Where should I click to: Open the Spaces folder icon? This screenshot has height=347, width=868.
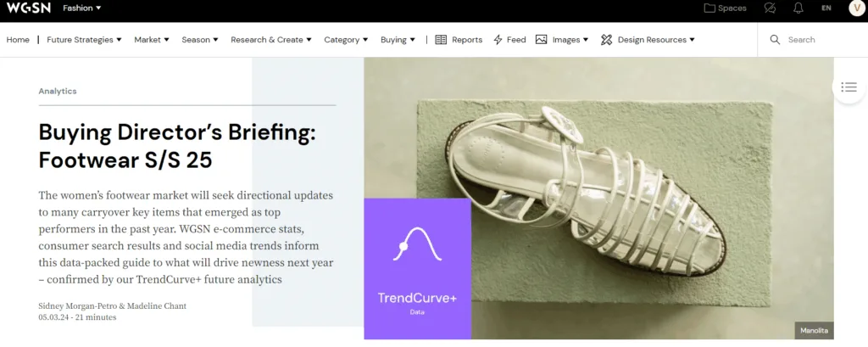(709, 8)
